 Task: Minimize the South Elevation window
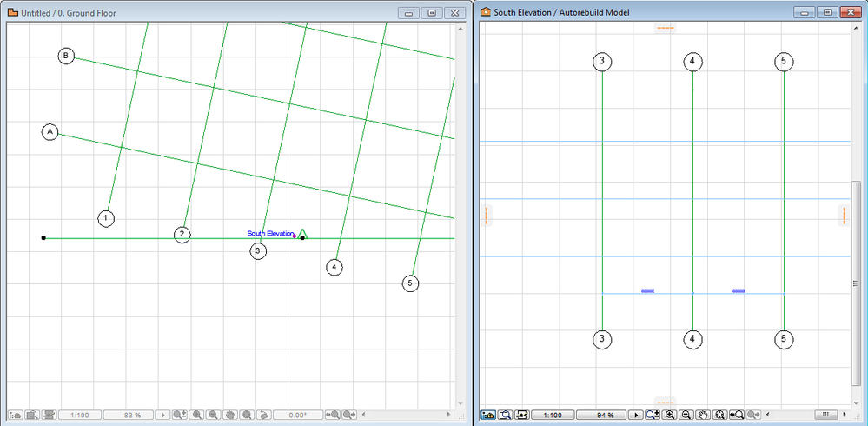(805, 12)
